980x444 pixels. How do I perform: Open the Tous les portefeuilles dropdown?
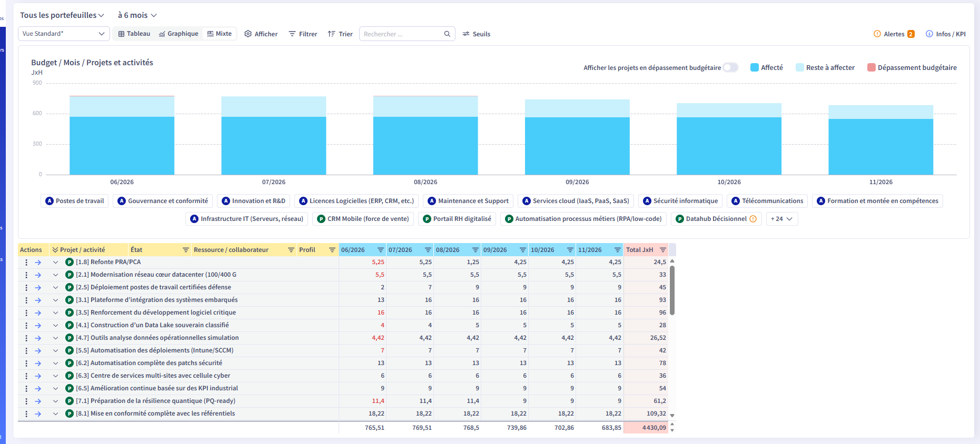click(62, 15)
